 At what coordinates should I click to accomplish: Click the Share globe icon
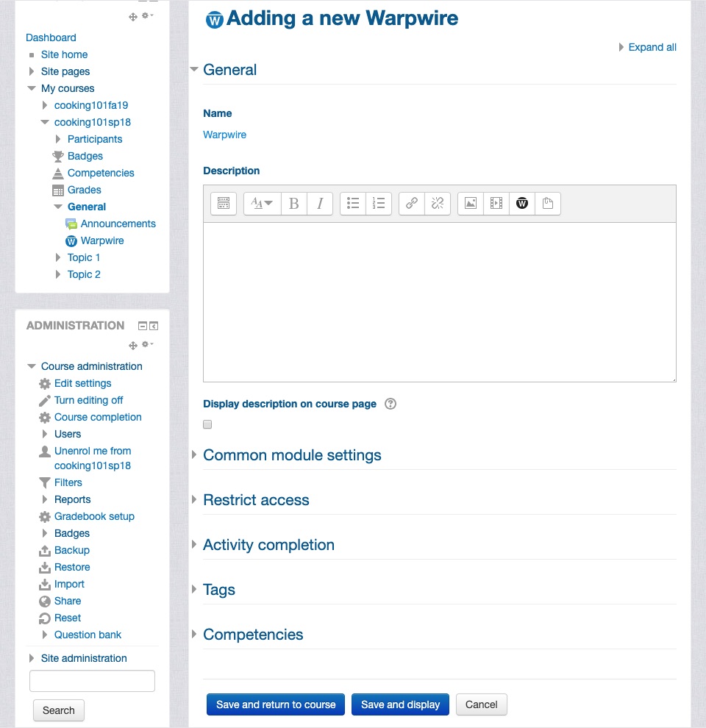45,602
